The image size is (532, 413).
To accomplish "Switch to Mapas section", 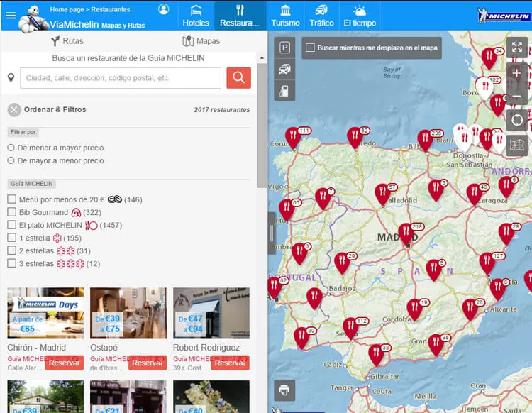I will 201,41.
